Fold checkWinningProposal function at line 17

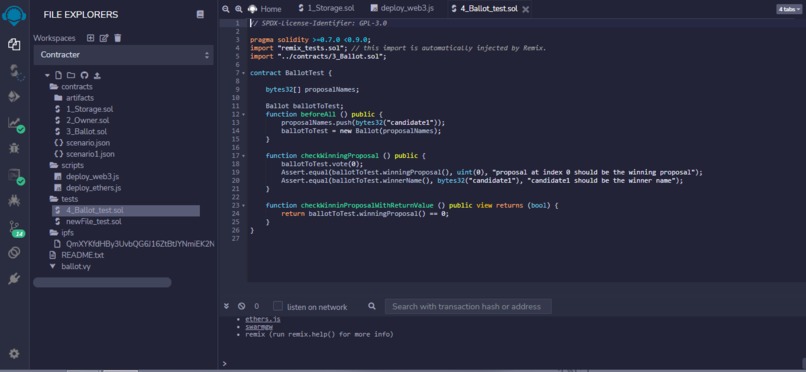pos(244,156)
